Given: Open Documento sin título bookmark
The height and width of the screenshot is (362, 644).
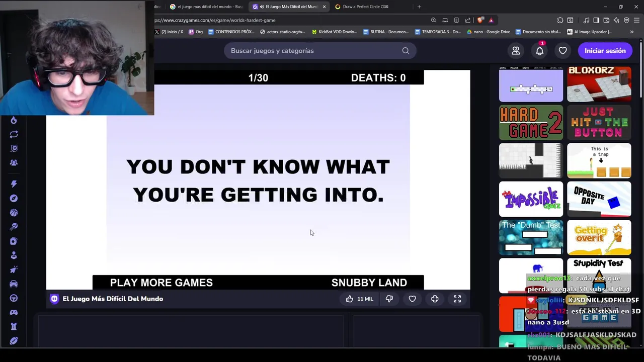Looking at the screenshot, I should (538, 32).
